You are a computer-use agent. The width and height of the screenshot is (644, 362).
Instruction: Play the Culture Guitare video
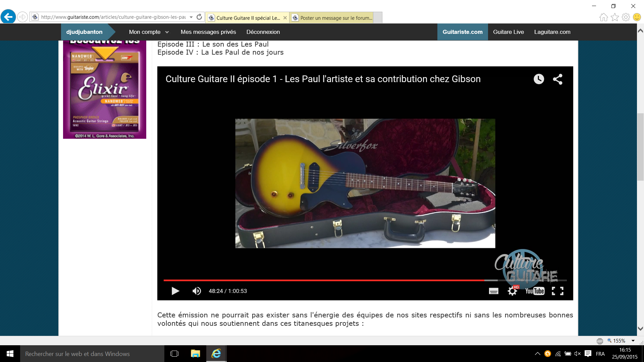click(x=175, y=291)
